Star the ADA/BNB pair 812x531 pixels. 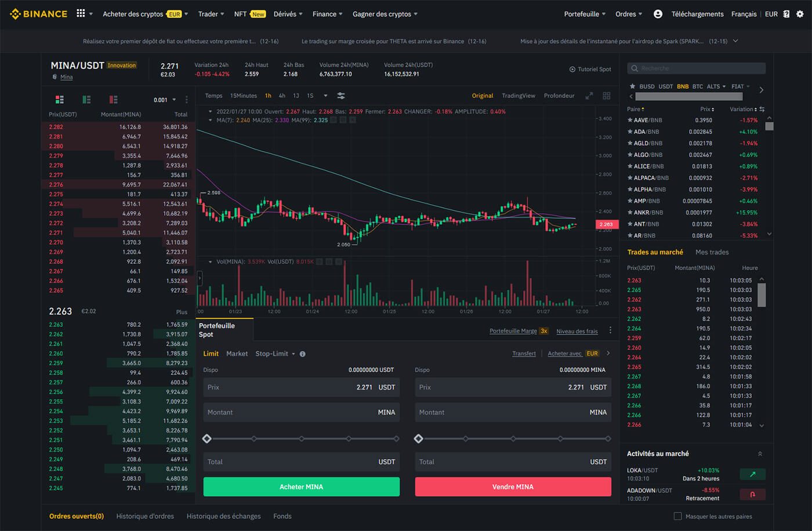(630, 132)
